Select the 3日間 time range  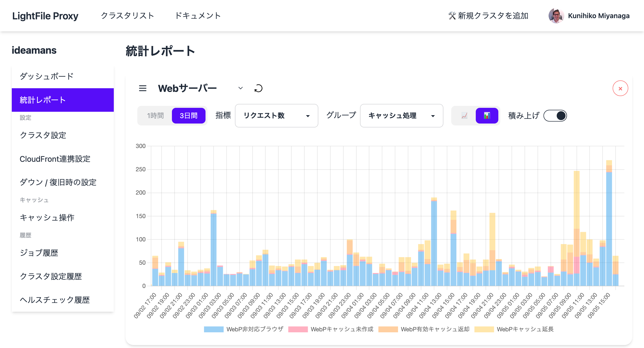(189, 115)
